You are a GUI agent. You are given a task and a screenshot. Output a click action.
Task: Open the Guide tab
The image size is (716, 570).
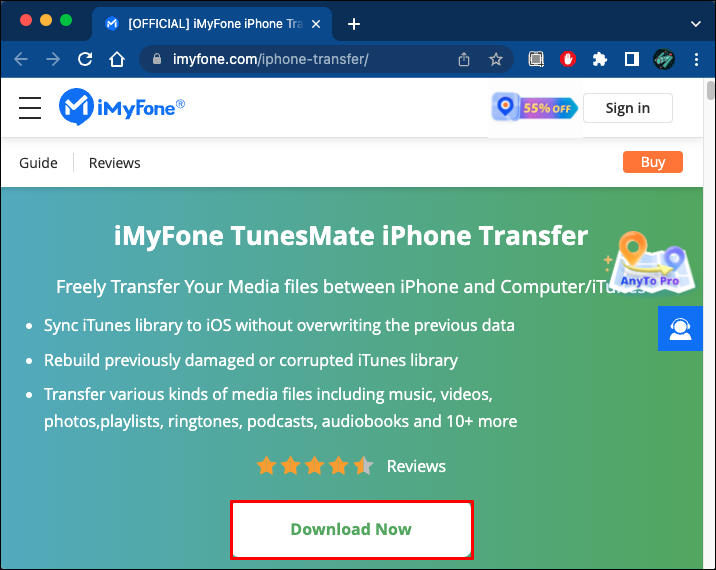coord(38,163)
